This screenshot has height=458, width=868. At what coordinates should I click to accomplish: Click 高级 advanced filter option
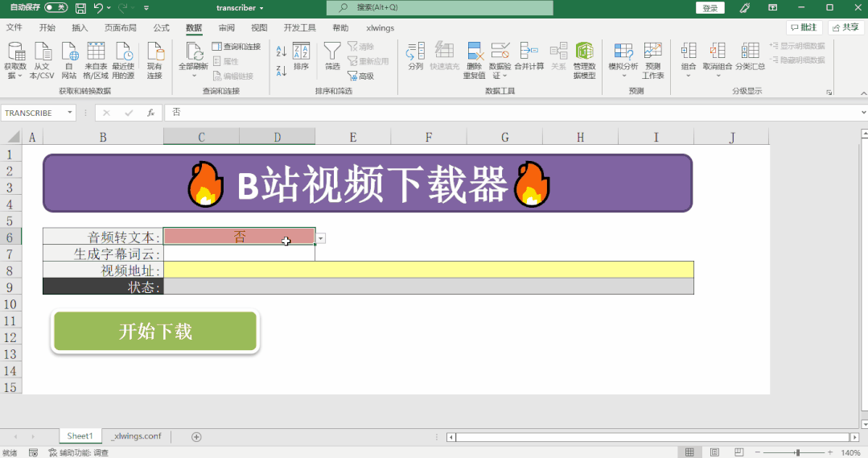(x=361, y=76)
